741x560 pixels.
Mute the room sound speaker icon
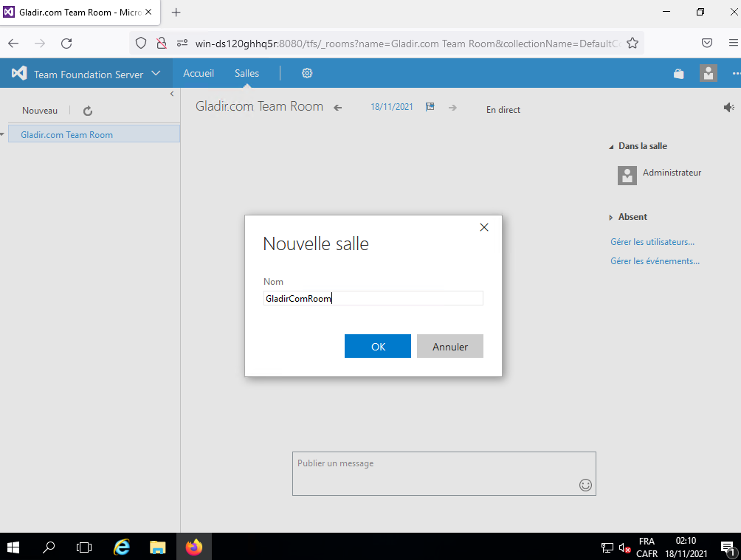[728, 108]
